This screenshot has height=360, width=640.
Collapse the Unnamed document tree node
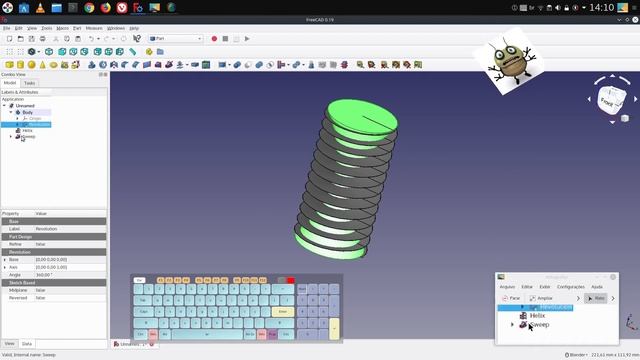point(4,106)
